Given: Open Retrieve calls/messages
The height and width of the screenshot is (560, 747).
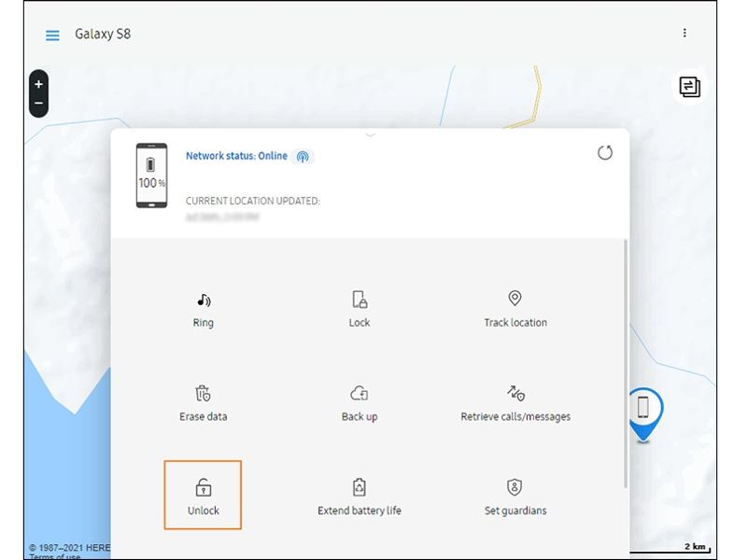Looking at the screenshot, I should pyautogui.click(x=515, y=402).
